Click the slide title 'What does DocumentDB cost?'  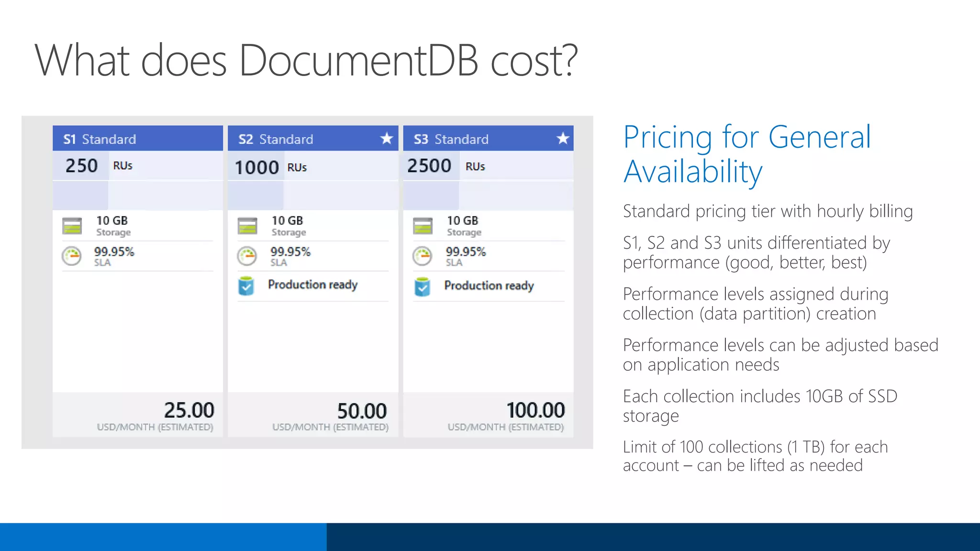coord(306,60)
